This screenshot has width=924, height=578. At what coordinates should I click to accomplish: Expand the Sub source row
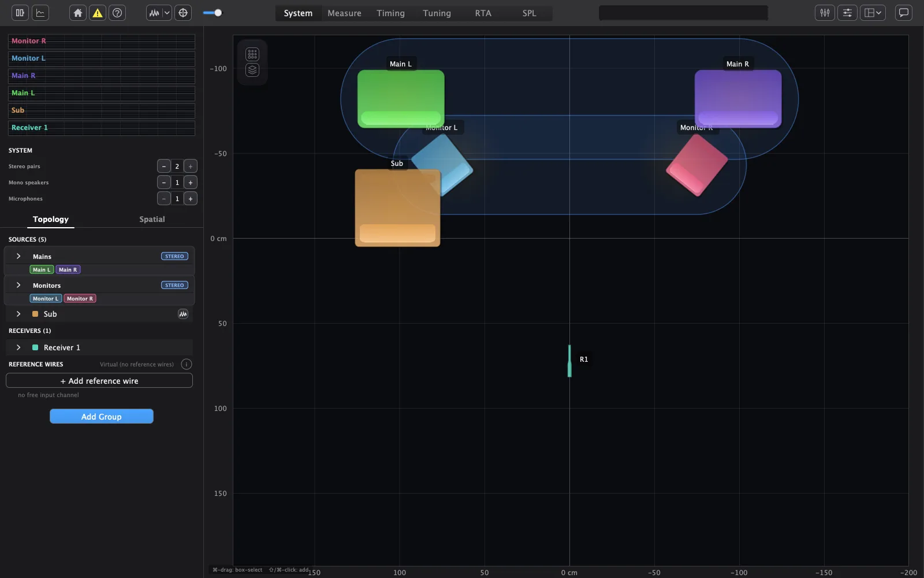click(x=18, y=314)
